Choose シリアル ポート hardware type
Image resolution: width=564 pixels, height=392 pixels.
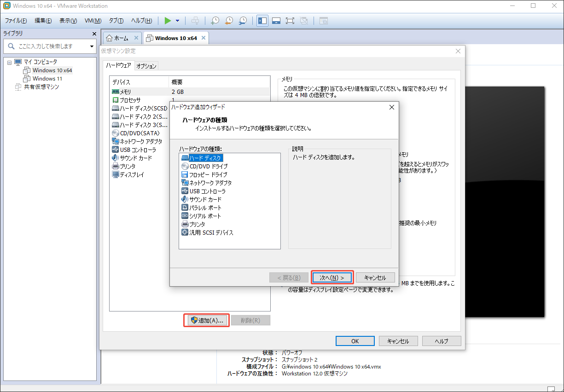point(202,216)
